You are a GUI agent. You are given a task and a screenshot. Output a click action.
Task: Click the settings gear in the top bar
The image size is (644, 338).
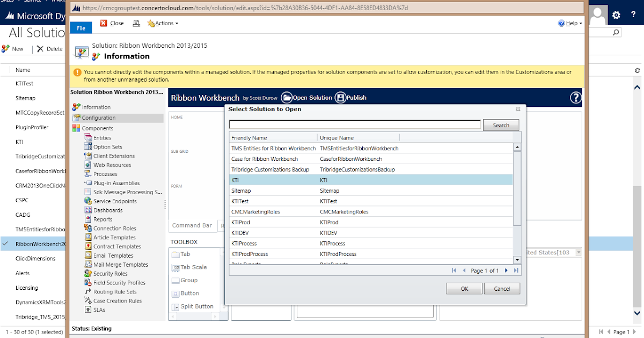[x=616, y=15]
